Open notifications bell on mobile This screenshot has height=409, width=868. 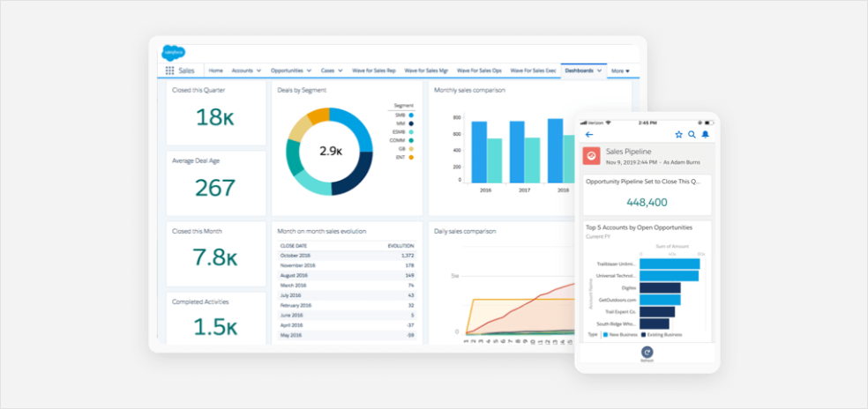(706, 135)
